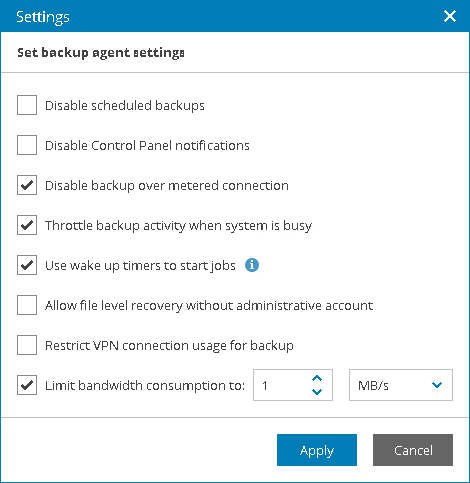Allow file level recovery without administrative account

[27, 305]
